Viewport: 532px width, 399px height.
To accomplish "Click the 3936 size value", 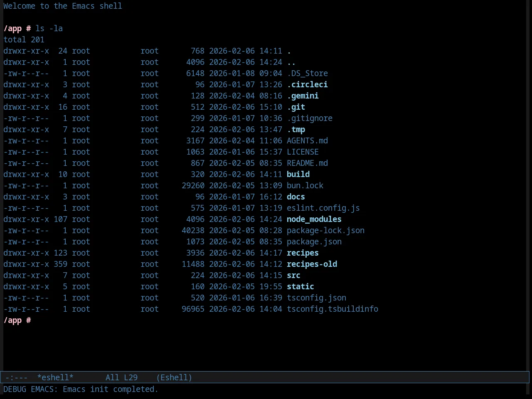I will pyautogui.click(x=195, y=253).
